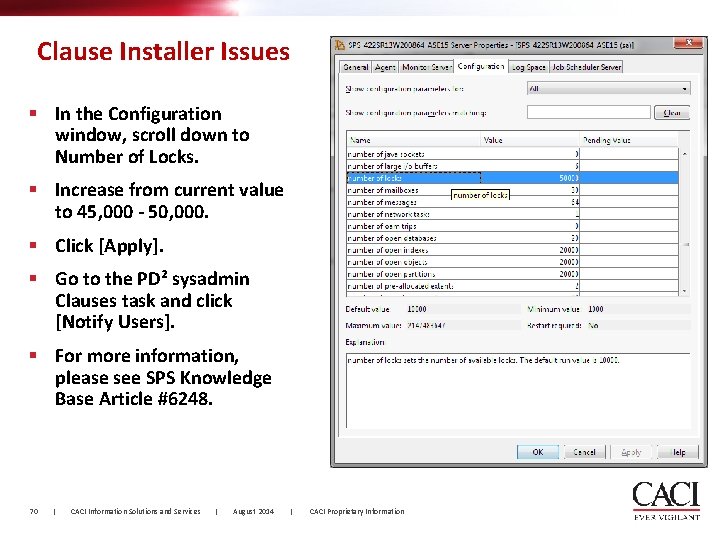
Task: Click the Restart required 'No' value
Action: [x=638, y=325]
